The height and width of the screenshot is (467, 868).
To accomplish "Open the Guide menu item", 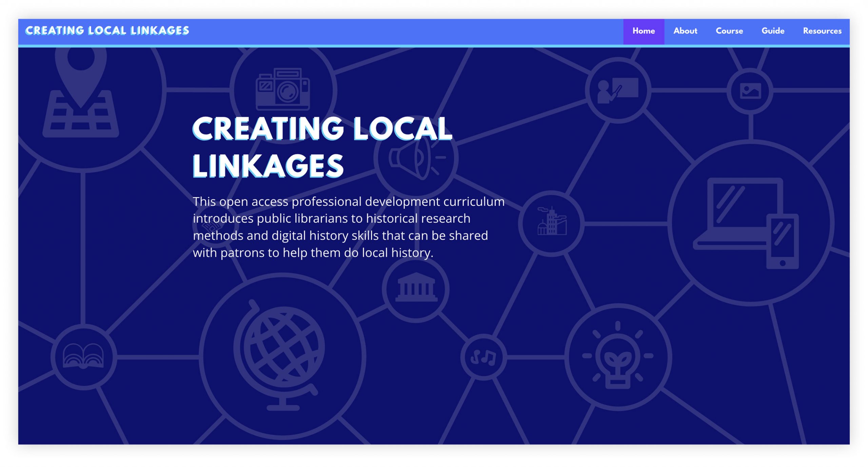I will point(773,31).
